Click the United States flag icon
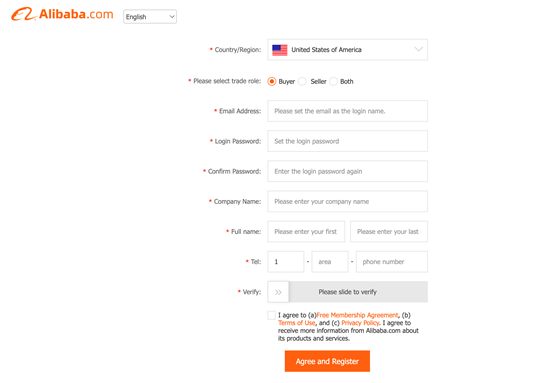 click(x=279, y=50)
